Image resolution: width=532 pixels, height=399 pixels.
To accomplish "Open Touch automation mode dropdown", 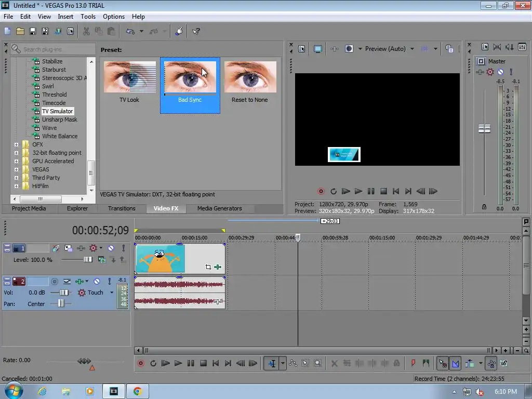I will coord(112,292).
